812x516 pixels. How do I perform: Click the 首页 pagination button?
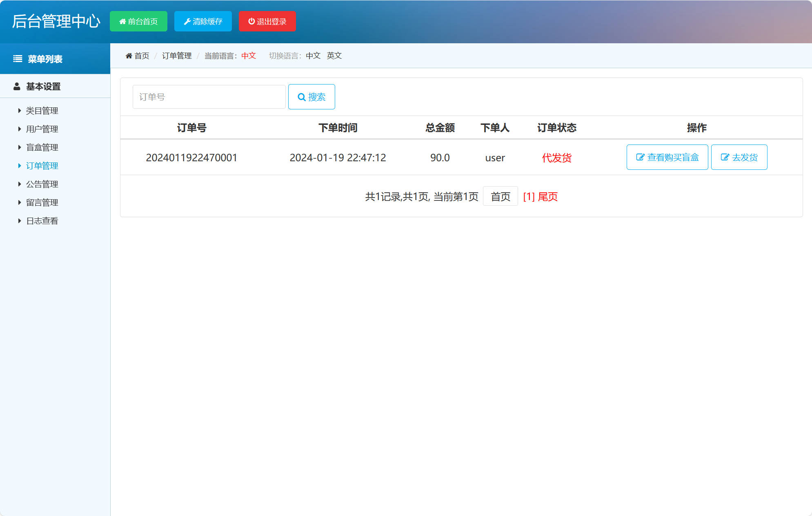500,196
